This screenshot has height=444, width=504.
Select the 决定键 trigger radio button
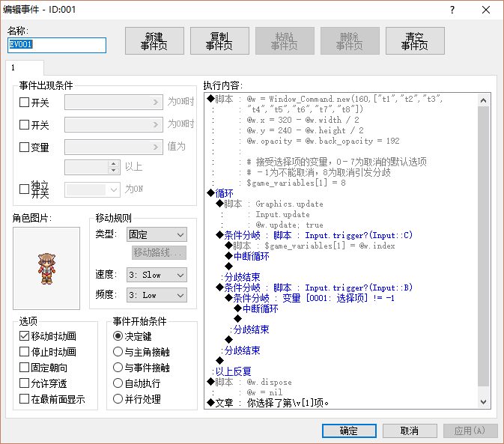tap(118, 336)
